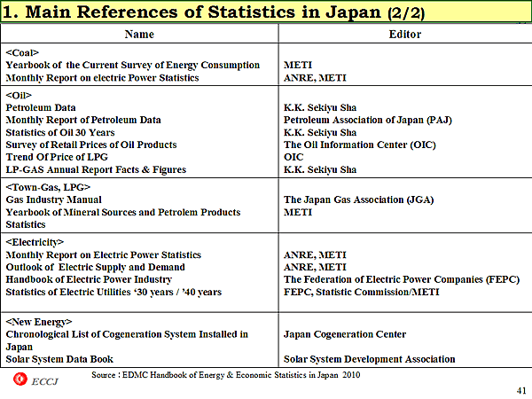This screenshot has width=532, height=399.
Task: Click the 'Editor' column header
Action: click(405, 35)
